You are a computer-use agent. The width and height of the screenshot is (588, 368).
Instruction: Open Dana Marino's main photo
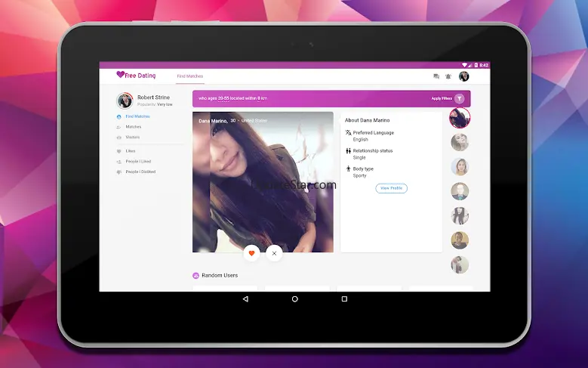[x=263, y=182]
